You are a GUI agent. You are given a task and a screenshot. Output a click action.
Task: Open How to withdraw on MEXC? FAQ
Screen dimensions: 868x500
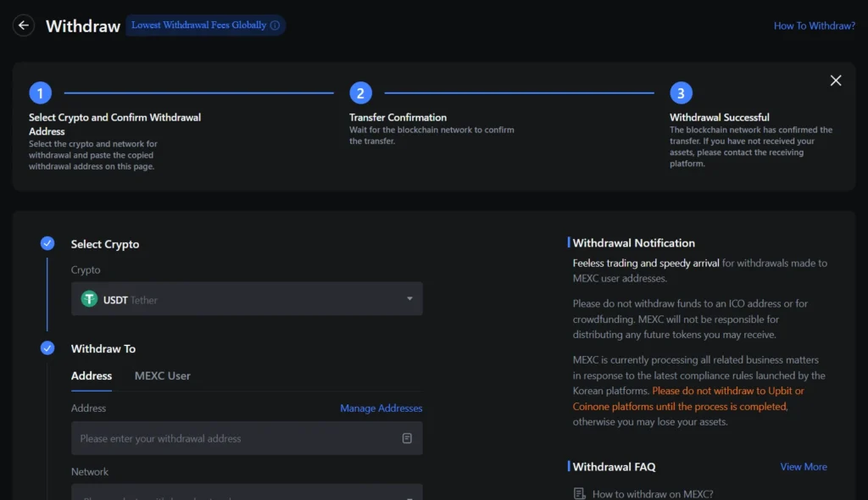(x=653, y=494)
